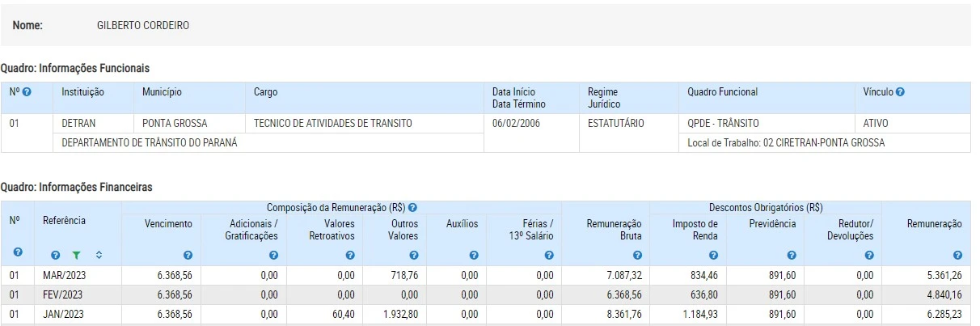This screenshot has width=980, height=326.
Task: Click the Auxílios column help icon
Action: (473, 256)
